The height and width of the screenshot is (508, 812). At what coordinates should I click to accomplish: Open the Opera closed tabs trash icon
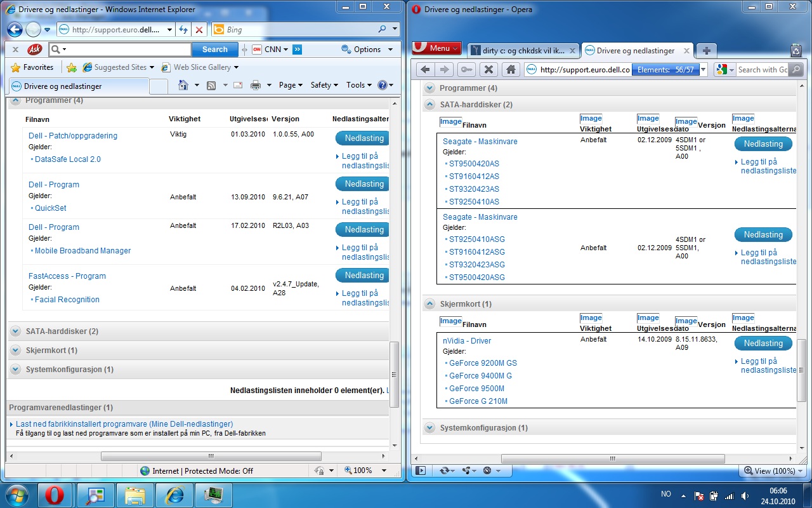tap(796, 51)
